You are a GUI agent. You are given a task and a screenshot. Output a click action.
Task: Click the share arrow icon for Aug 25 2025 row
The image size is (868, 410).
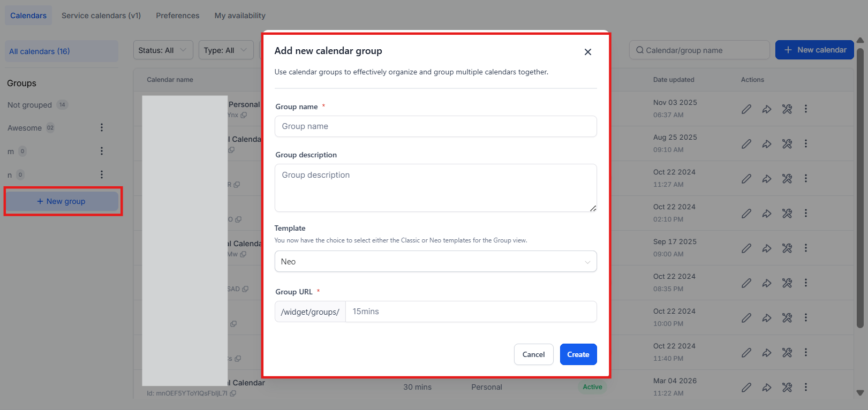767,144
